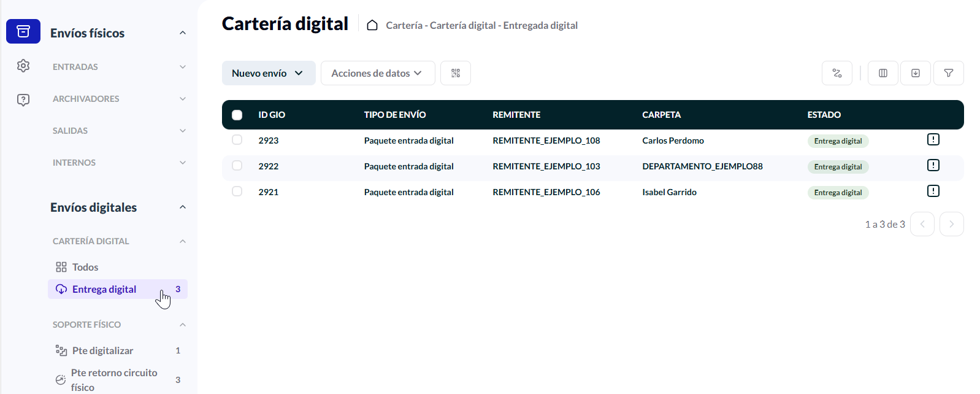The height and width of the screenshot is (394, 980).
Task: Open the ENTRADAS menu label
Action: (75, 67)
